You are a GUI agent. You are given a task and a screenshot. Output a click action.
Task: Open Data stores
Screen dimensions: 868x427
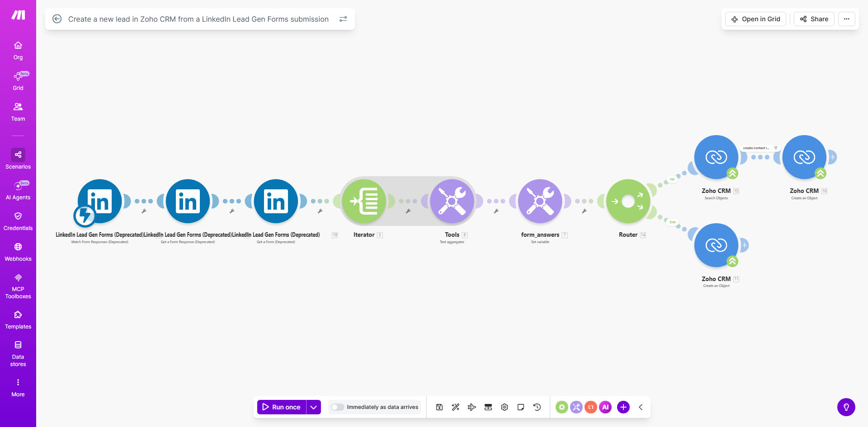18,354
